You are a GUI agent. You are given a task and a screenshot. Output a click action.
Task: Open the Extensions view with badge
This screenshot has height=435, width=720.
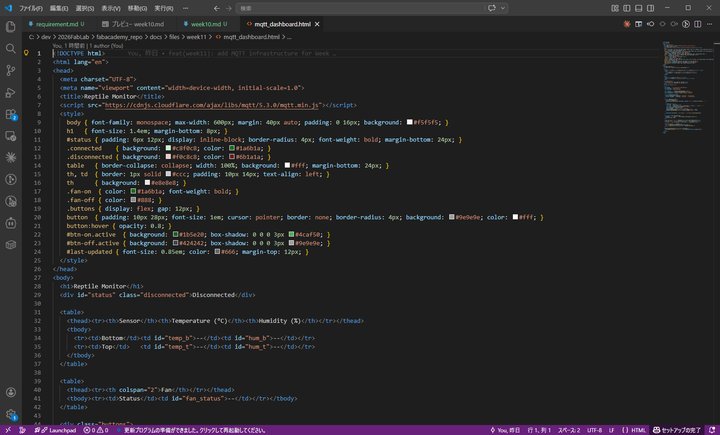11,114
